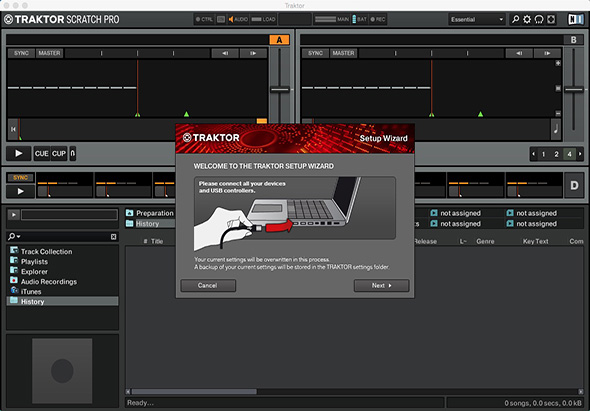The image size is (590, 411).
Task: Clear the browser search field
Action: pyautogui.click(x=114, y=237)
